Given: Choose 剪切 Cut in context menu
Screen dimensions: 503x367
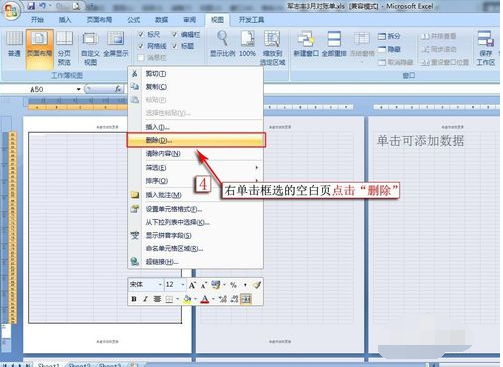Looking at the screenshot, I should pyautogui.click(x=196, y=74).
